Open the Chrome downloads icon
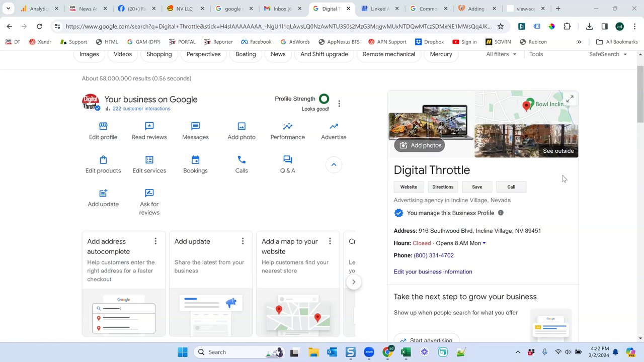644x362 pixels. point(590,26)
